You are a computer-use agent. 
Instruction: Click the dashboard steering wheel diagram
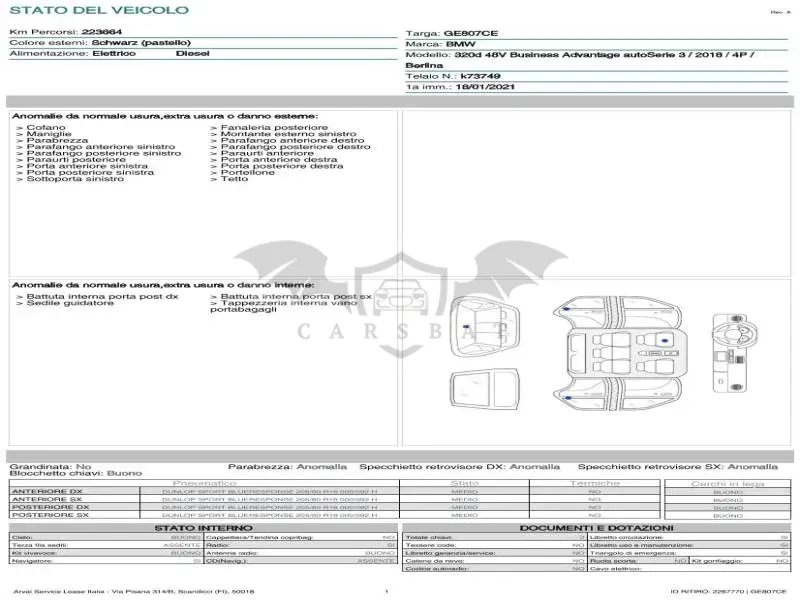coord(735,353)
